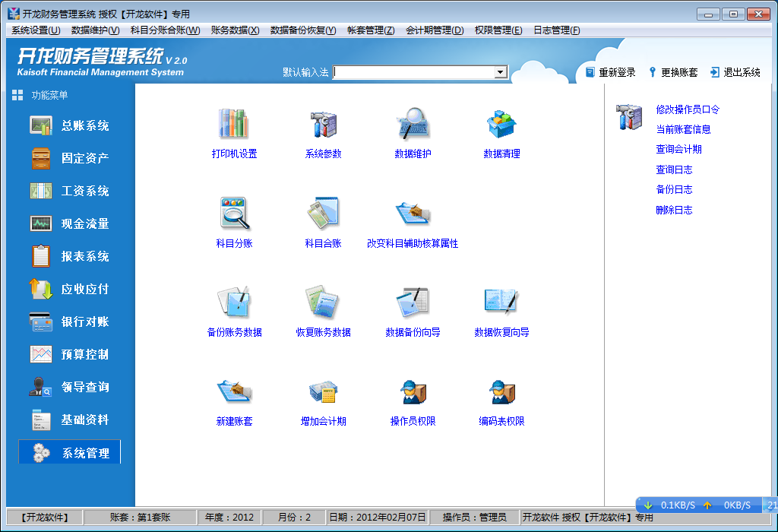Start the 数据恢复向导 restore wizard icon
Image resolution: width=778 pixels, height=532 pixels.
501,302
